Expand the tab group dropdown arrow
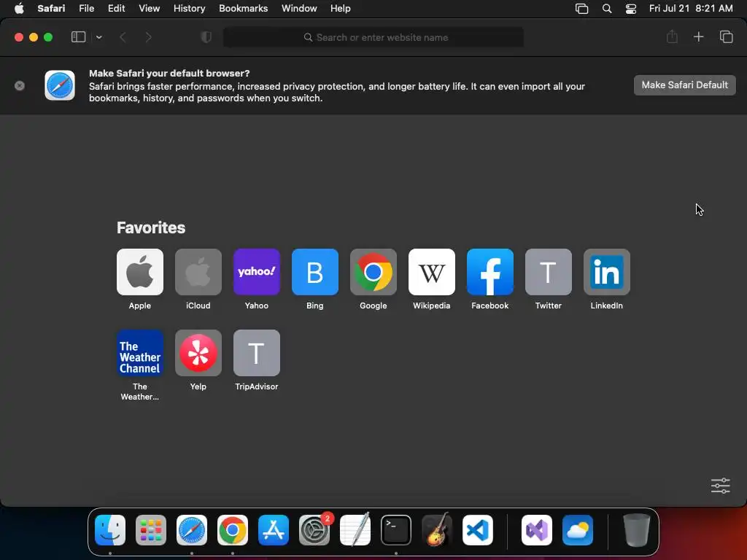The image size is (747, 560). click(98, 37)
